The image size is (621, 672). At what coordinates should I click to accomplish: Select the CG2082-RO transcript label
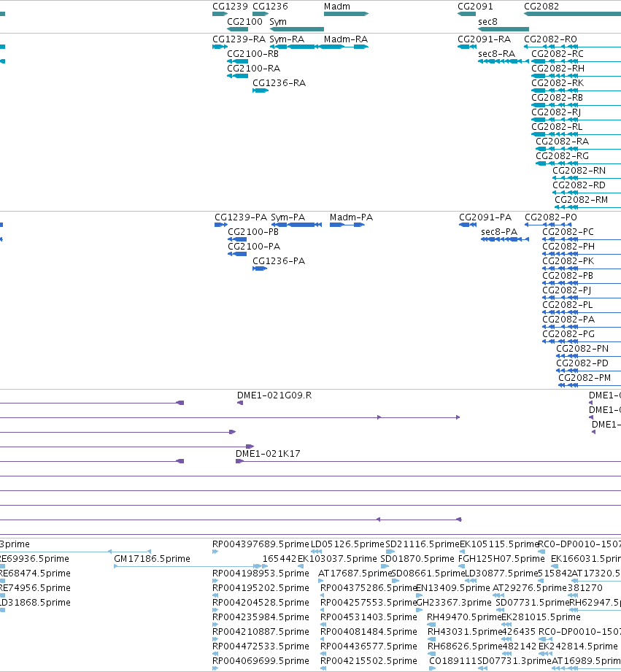point(550,39)
